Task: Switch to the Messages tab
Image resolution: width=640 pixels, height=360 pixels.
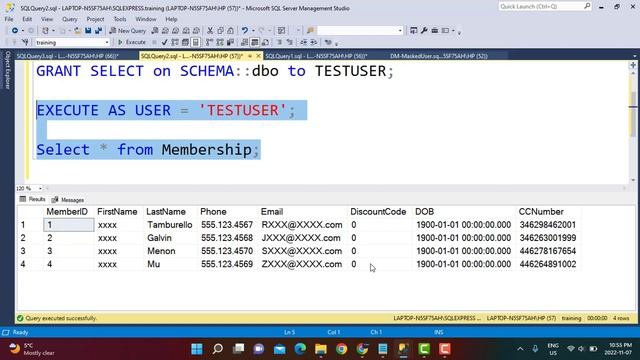Action: pyautogui.click(x=68, y=200)
